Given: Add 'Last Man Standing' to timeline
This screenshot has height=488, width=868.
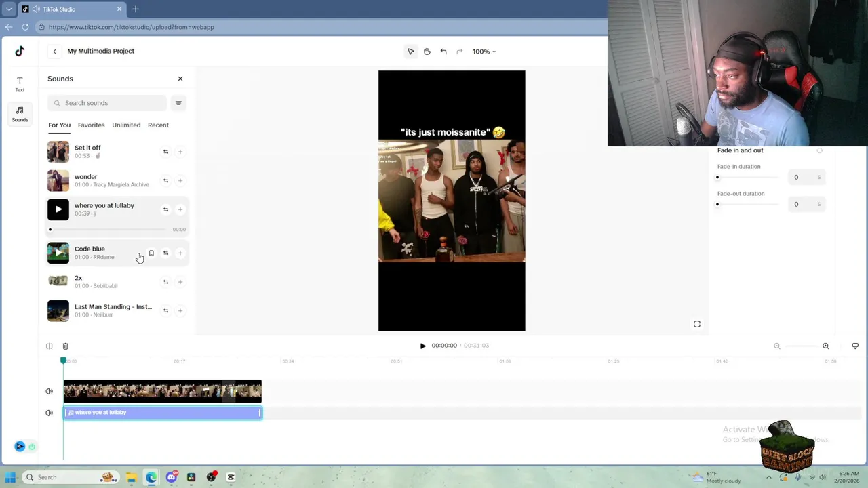Looking at the screenshot, I should click(180, 310).
